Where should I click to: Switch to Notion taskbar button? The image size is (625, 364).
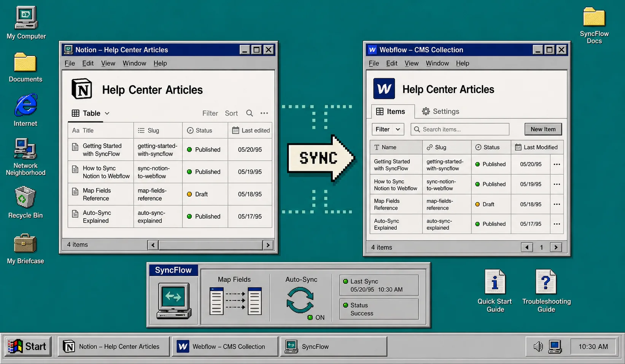click(113, 347)
